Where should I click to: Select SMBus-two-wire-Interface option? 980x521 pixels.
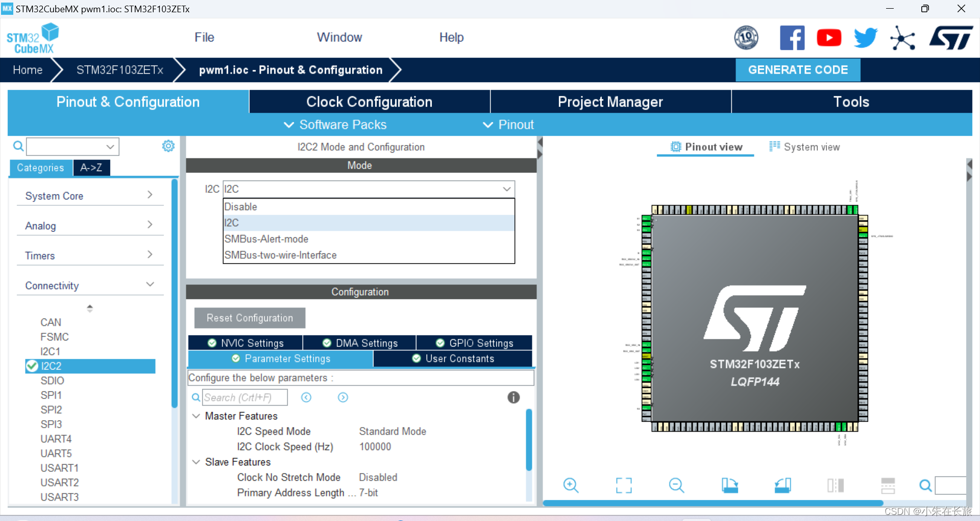pyautogui.click(x=369, y=255)
